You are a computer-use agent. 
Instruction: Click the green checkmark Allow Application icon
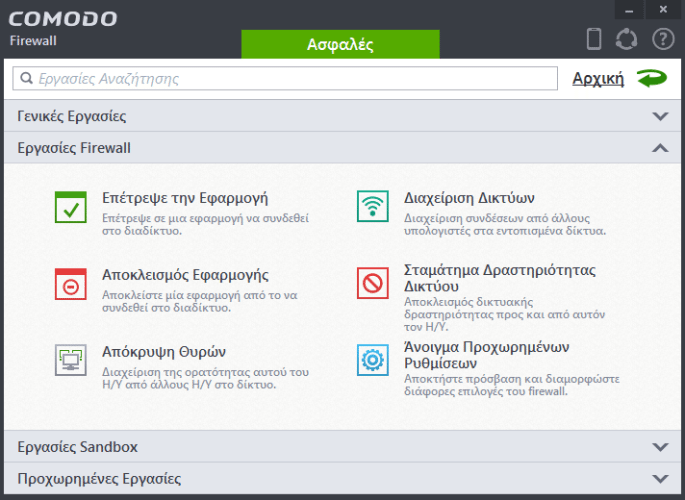coord(71,207)
